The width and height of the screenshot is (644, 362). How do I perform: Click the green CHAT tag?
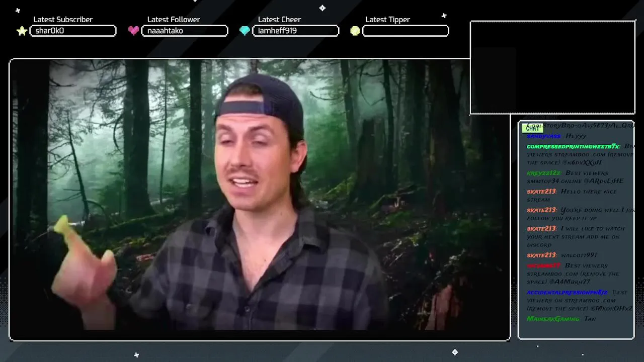point(532,128)
